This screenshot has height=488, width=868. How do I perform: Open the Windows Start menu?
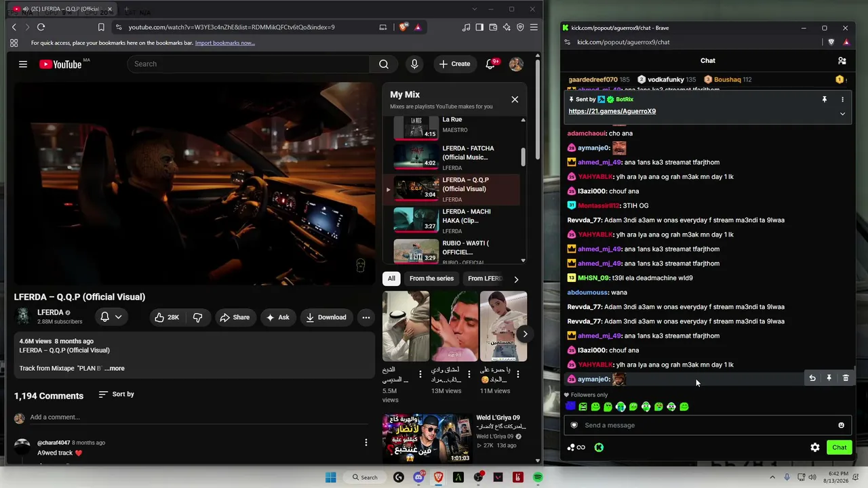point(331,478)
